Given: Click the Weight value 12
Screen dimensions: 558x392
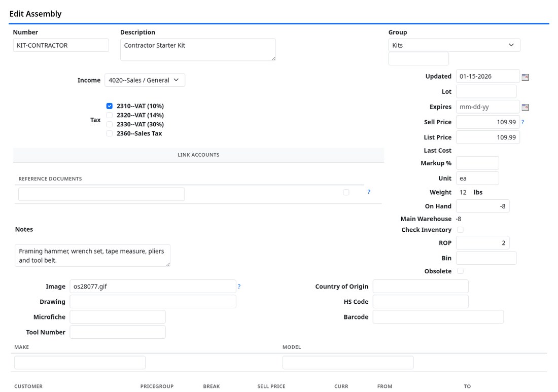Looking at the screenshot, I should click(x=463, y=192).
